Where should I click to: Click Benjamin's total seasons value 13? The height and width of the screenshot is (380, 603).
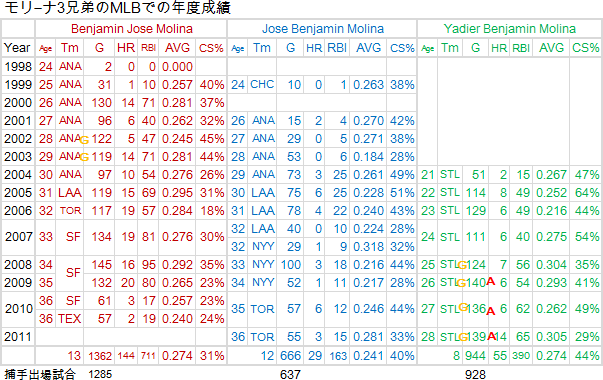(x=74, y=356)
